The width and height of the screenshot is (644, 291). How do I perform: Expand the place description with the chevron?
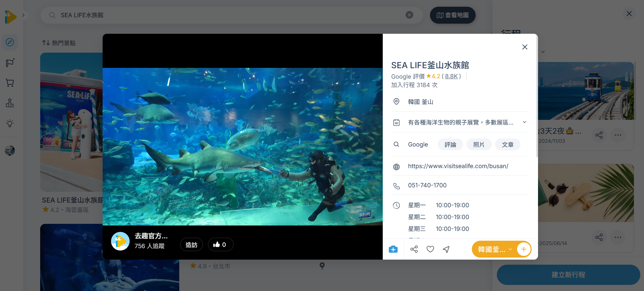(525, 122)
